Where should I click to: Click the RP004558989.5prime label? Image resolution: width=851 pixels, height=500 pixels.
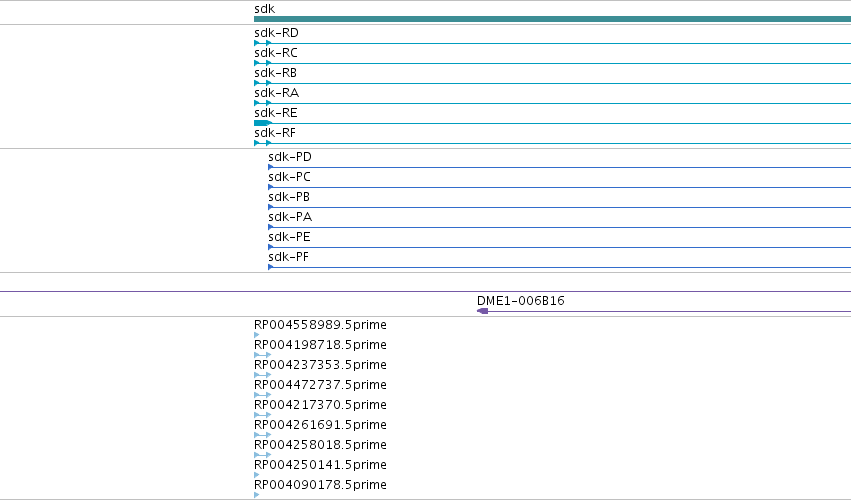[x=320, y=325]
